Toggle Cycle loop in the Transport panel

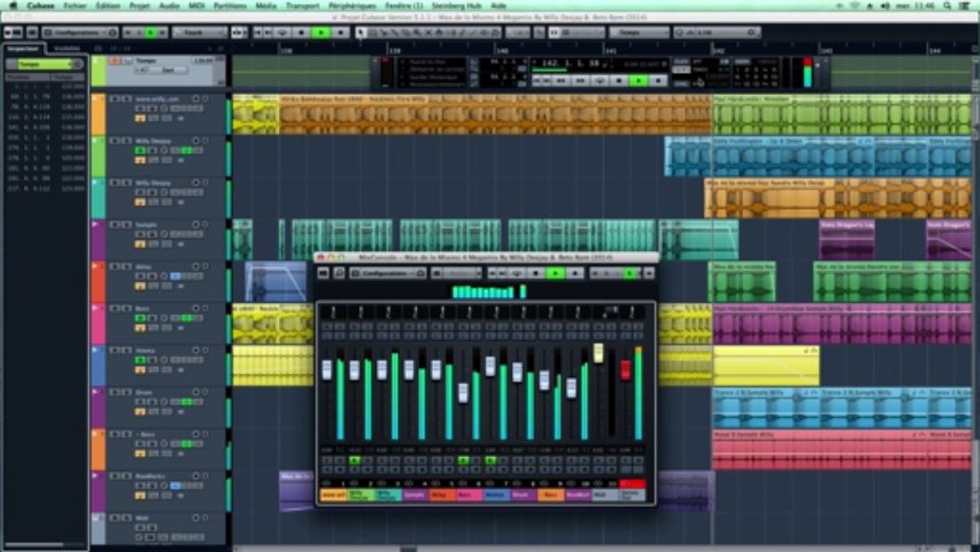600,80
